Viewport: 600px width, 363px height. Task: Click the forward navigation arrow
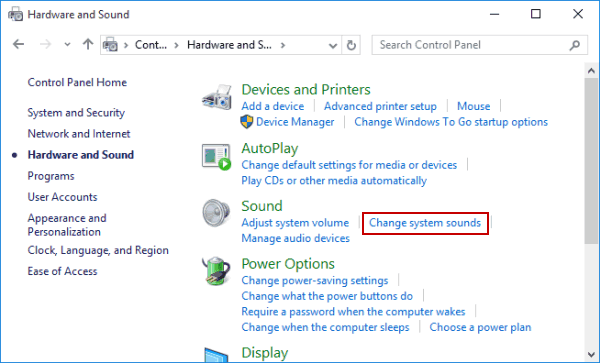[x=45, y=44]
